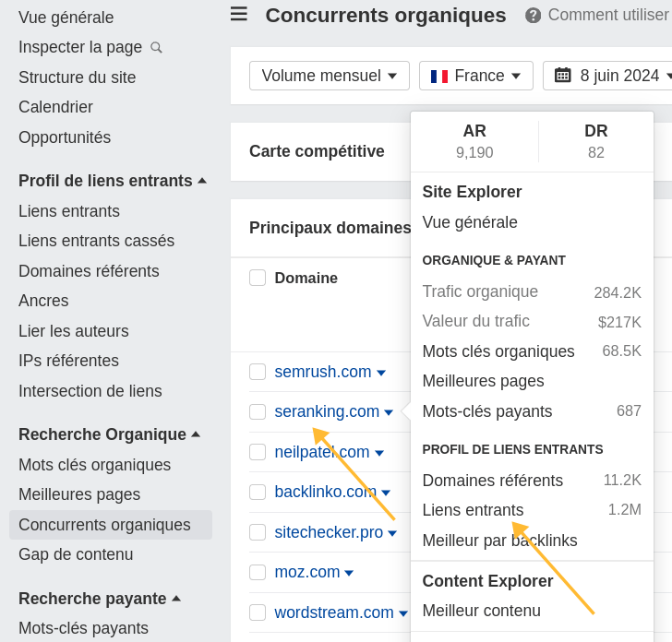The image size is (672, 642).
Task: Click the Comment utiliser help link
Action: click(x=607, y=15)
